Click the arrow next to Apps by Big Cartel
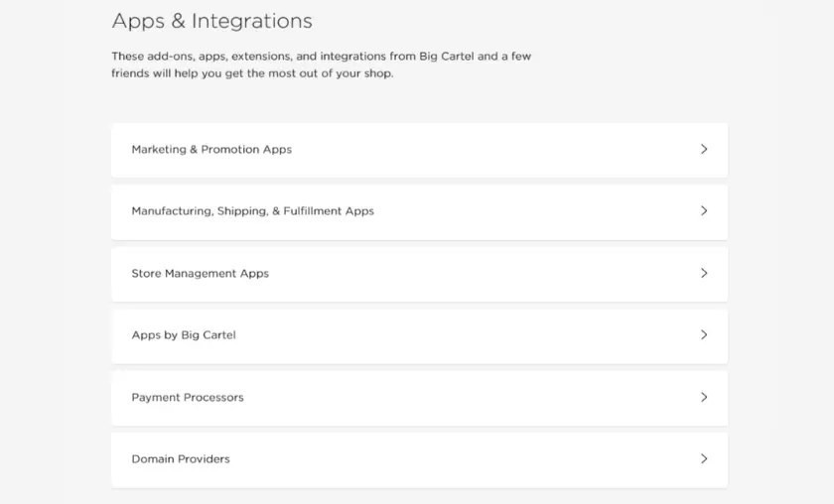Screen dimensions: 834x504 704,335
